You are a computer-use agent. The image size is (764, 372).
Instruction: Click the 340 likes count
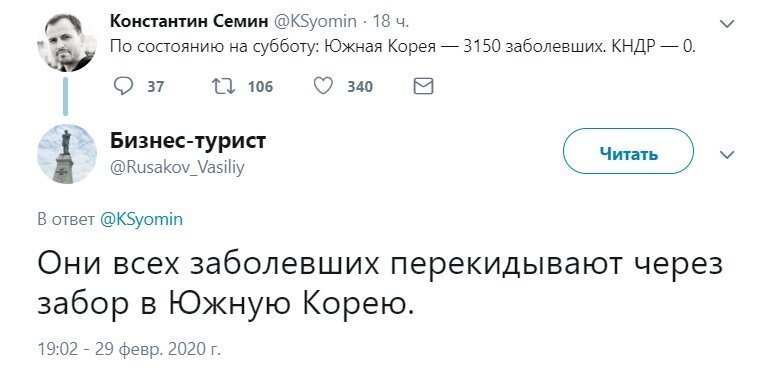click(x=360, y=87)
